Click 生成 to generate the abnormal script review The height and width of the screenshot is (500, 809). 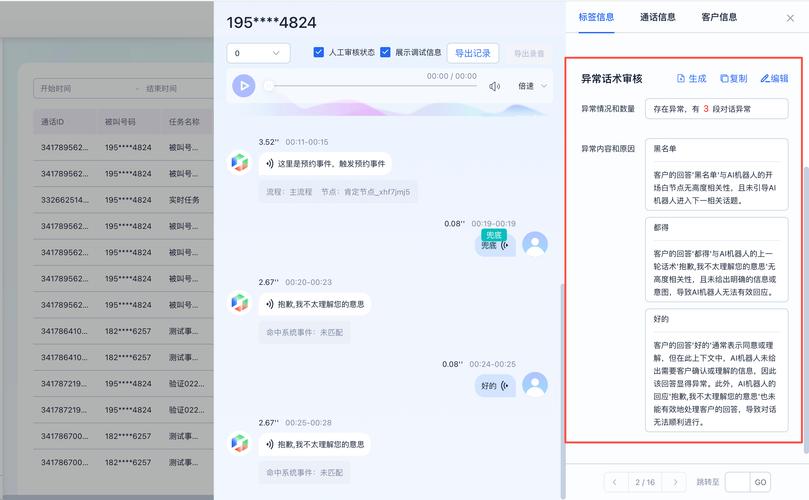click(x=691, y=78)
